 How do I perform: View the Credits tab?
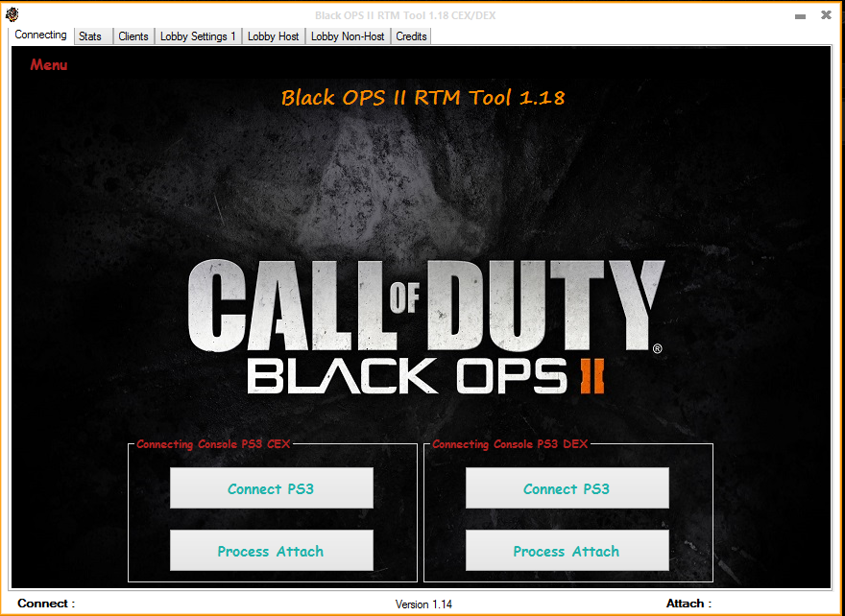[411, 36]
